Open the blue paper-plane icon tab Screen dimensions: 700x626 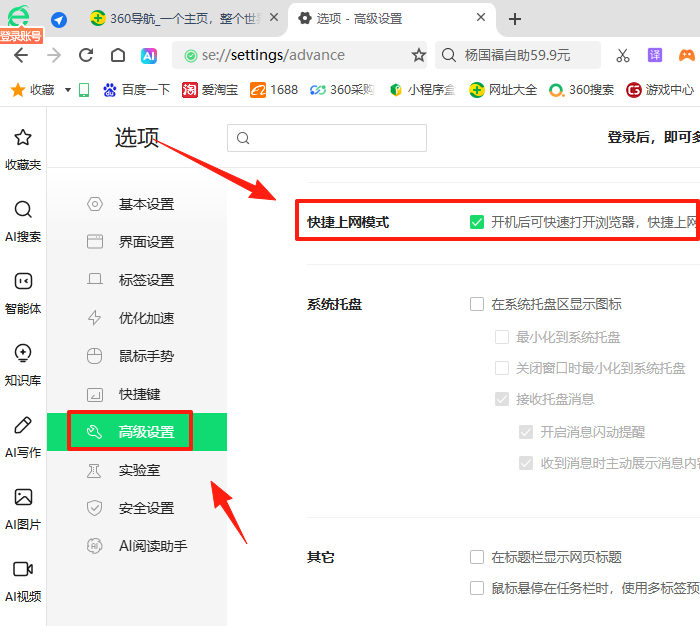click(x=59, y=20)
